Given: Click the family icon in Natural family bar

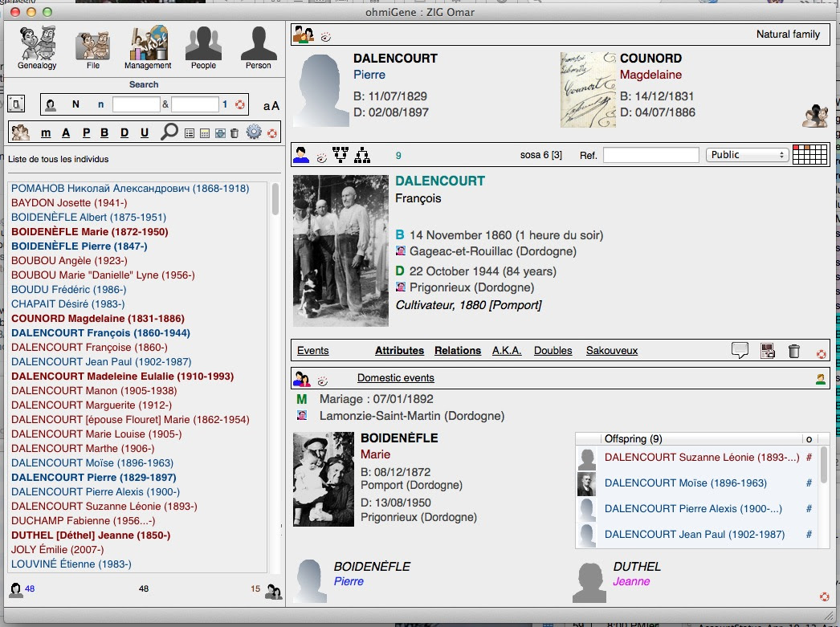Looking at the screenshot, I should point(304,35).
